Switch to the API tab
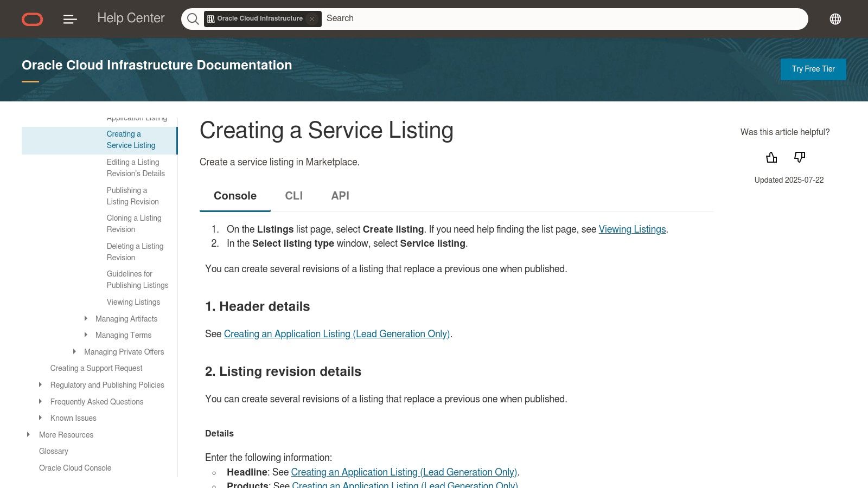 340,196
